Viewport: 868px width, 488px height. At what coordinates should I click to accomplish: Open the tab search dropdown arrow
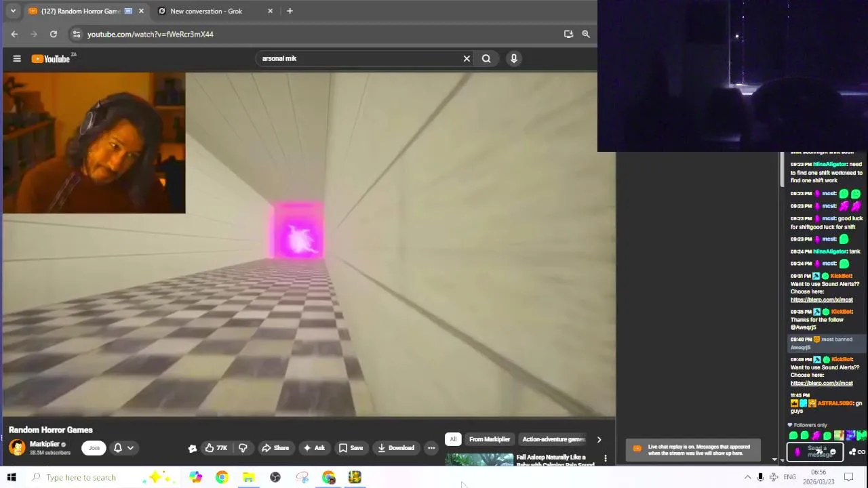tap(13, 11)
